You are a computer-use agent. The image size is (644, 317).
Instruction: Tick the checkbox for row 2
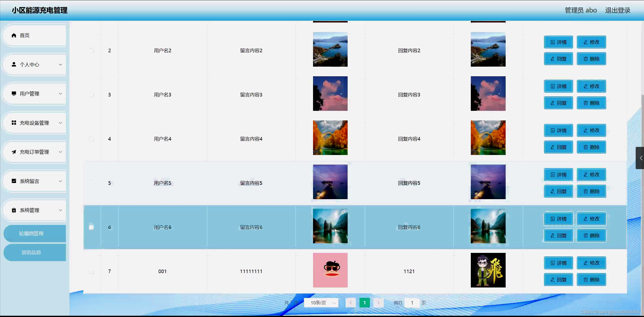(92, 50)
